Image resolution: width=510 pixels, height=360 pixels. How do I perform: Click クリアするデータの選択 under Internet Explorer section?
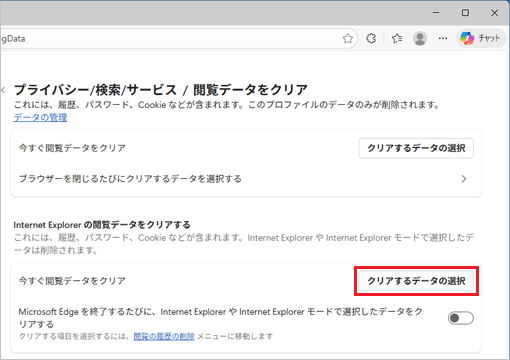(x=416, y=281)
